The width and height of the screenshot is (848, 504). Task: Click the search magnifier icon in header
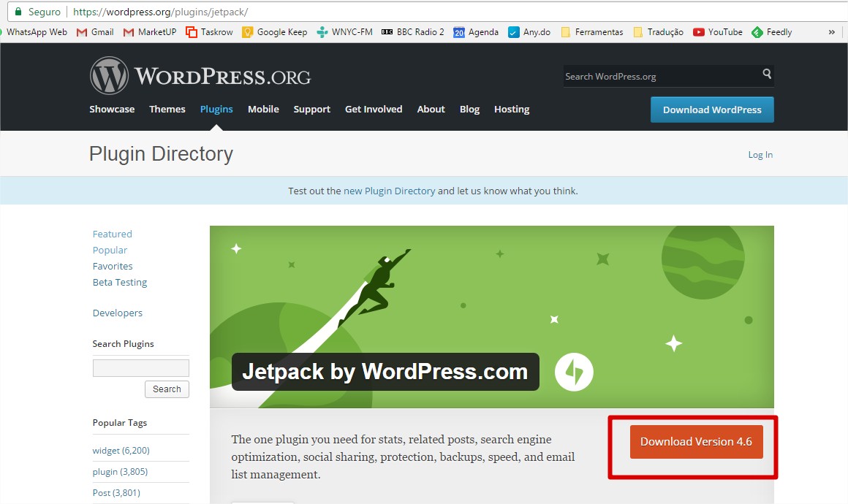767,74
